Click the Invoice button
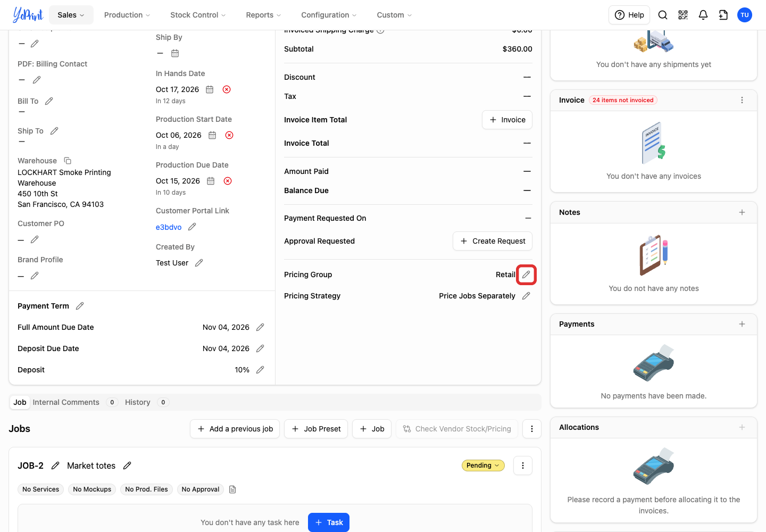Viewport: 766px width, 532px height. (x=507, y=120)
